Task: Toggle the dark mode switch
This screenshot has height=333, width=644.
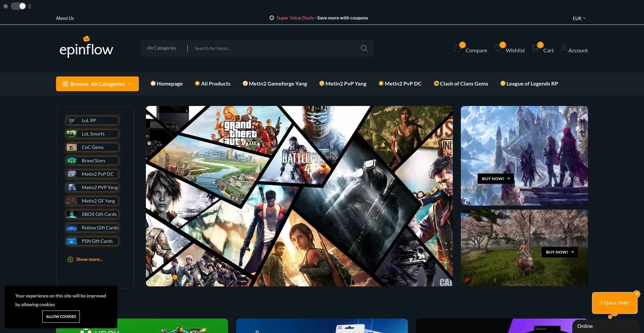Action: [x=18, y=6]
